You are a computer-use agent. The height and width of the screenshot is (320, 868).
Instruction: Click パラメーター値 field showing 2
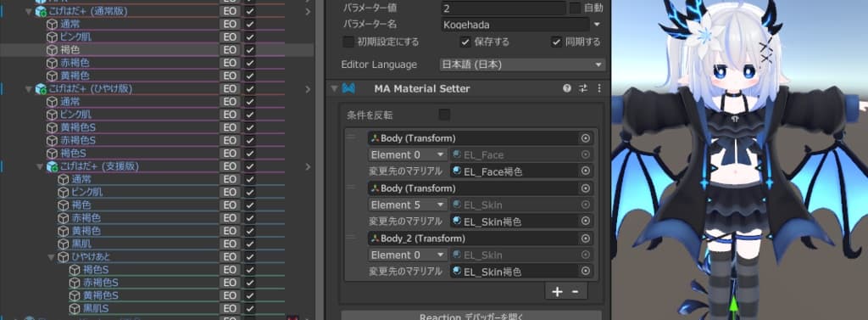504,8
